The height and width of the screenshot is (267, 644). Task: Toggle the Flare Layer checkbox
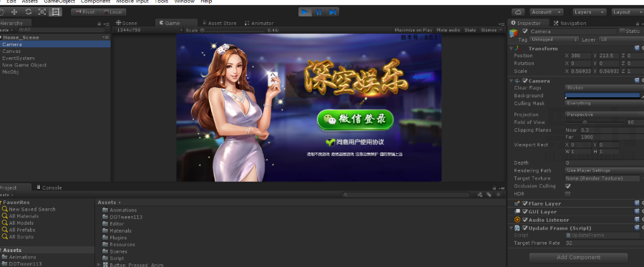525,203
